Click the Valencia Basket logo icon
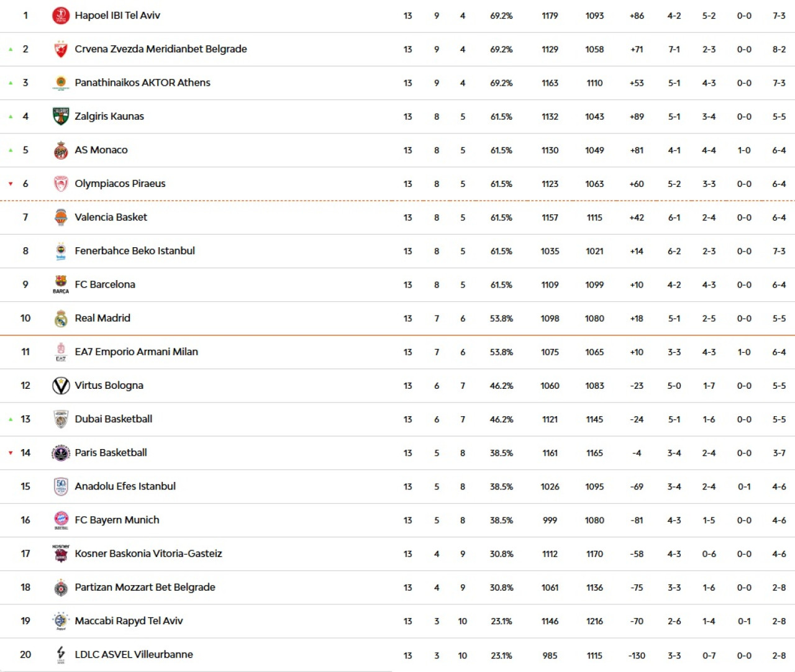 61,217
